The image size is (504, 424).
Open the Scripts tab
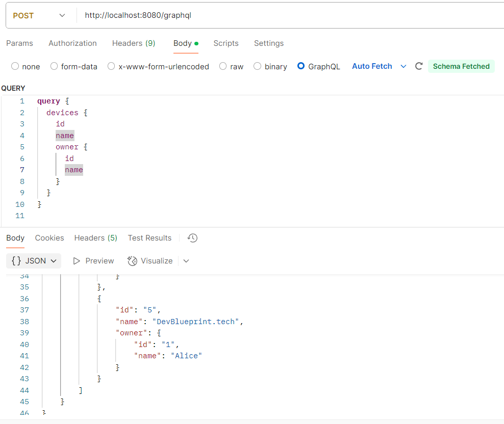(x=226, y=43)
